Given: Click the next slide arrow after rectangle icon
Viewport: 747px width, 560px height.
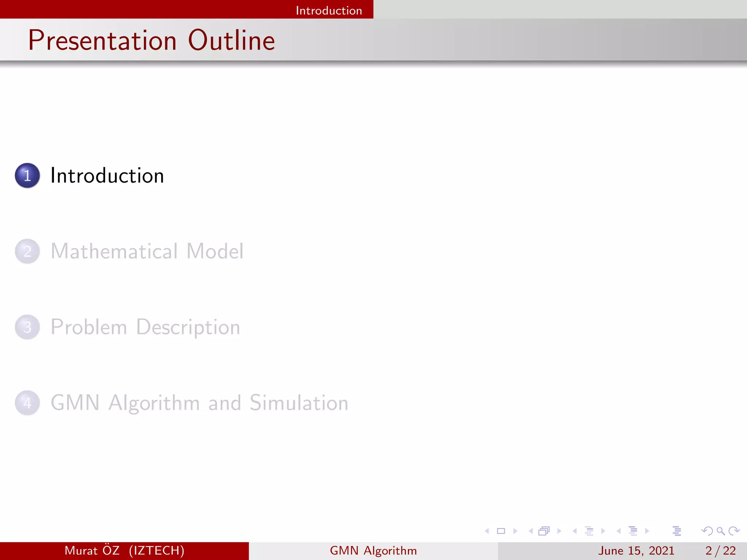Looking at the screenshot, I should click(x=515, y=531).
